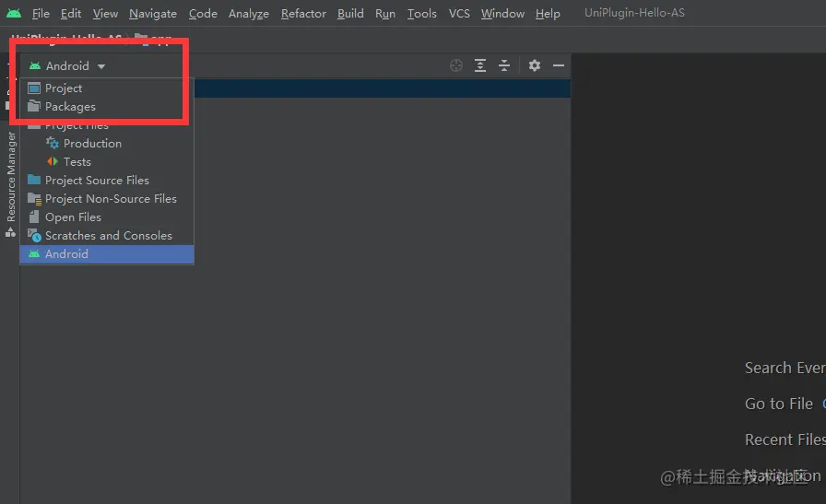Open the Code menu
This screenshot has width=826, height=504.
tap(203, 13)
